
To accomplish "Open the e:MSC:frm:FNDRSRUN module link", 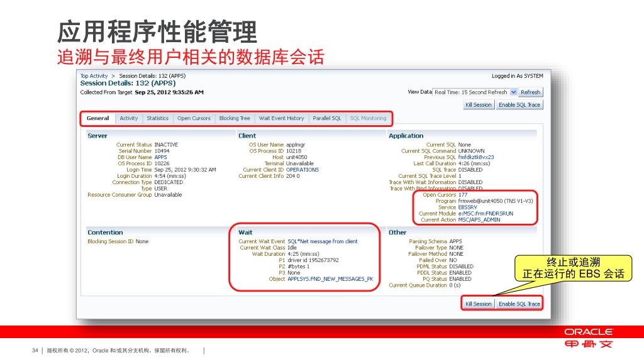I will (486, 214).
